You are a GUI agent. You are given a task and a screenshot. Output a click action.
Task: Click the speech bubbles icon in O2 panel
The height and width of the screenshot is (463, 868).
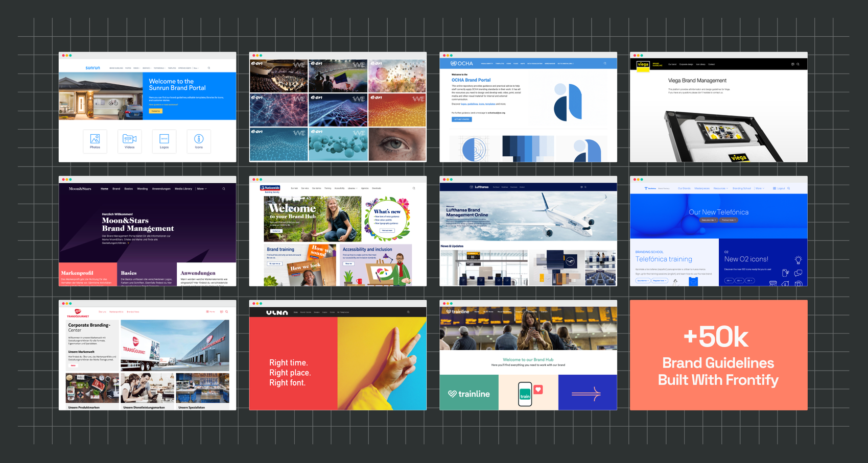798,273
